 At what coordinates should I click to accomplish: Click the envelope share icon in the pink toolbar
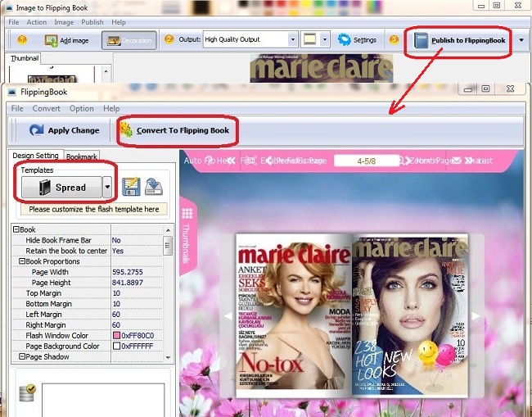tap(457, 161)
